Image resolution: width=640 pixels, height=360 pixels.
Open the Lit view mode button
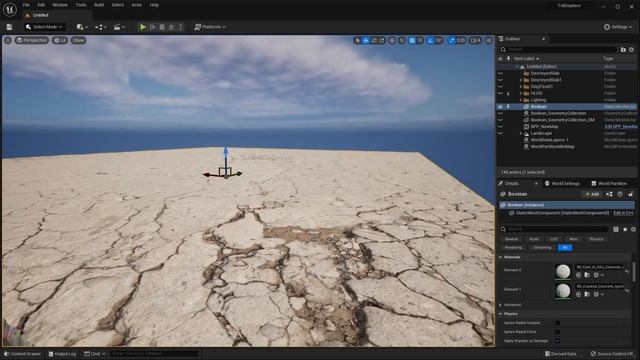pos(60,40)
